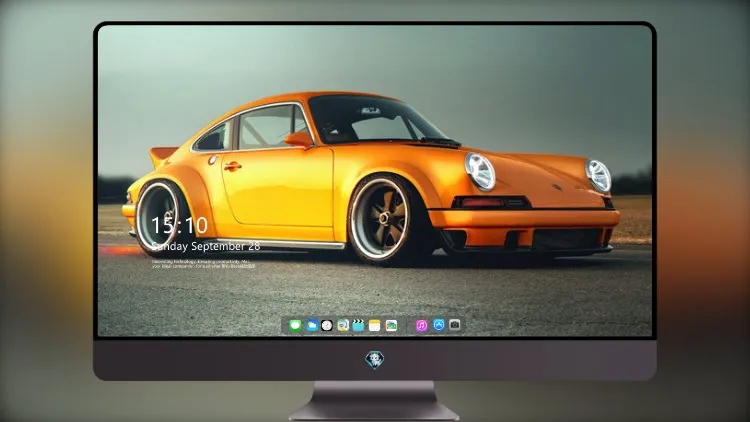Click the logo badge on the monitor chin
750x422 pixels.
375,359
